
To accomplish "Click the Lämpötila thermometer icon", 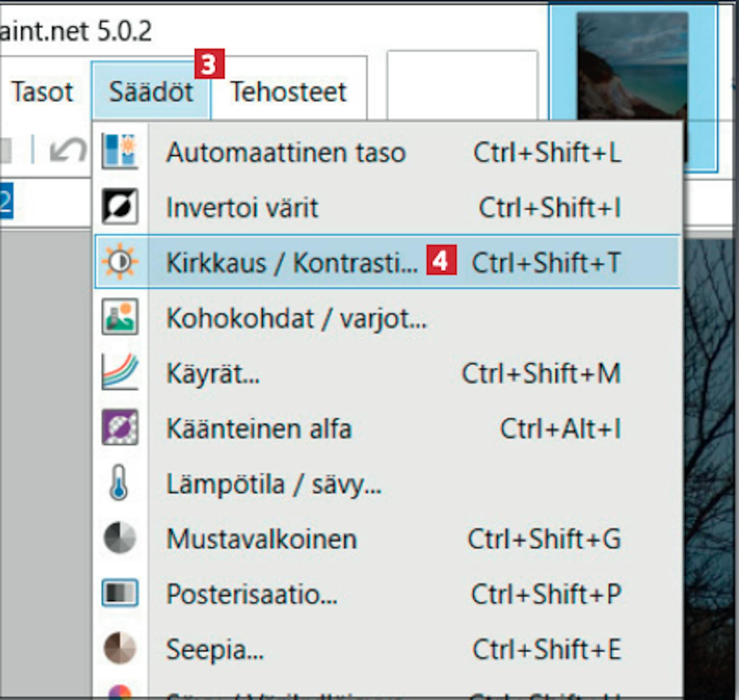I will [x=119, y=483].
